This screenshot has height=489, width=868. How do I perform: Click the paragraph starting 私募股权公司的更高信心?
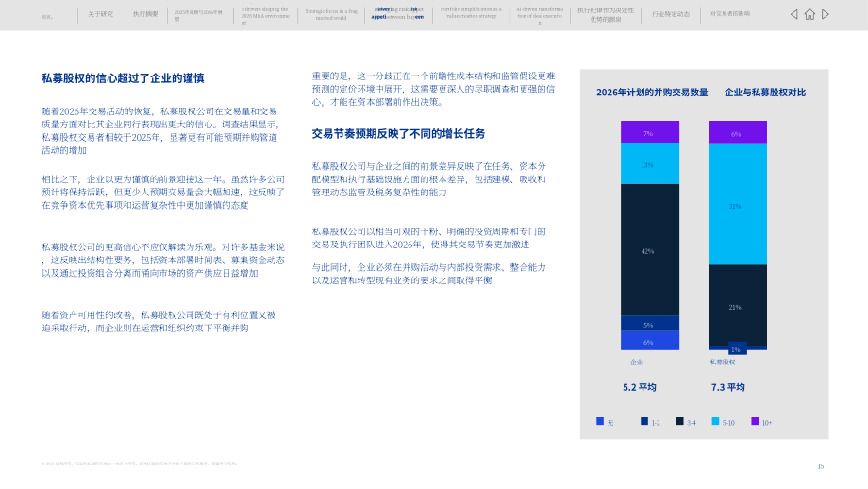pyautogui.click(x=163, y=260)
